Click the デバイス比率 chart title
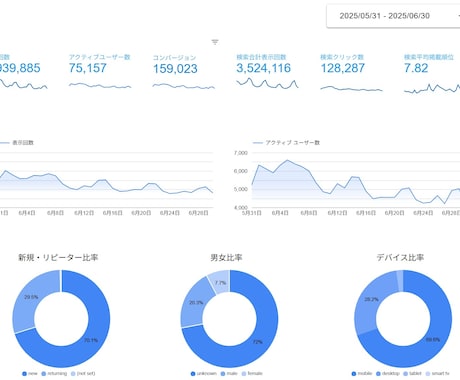This screenshot has width=460, height=380. pos(400,257)
